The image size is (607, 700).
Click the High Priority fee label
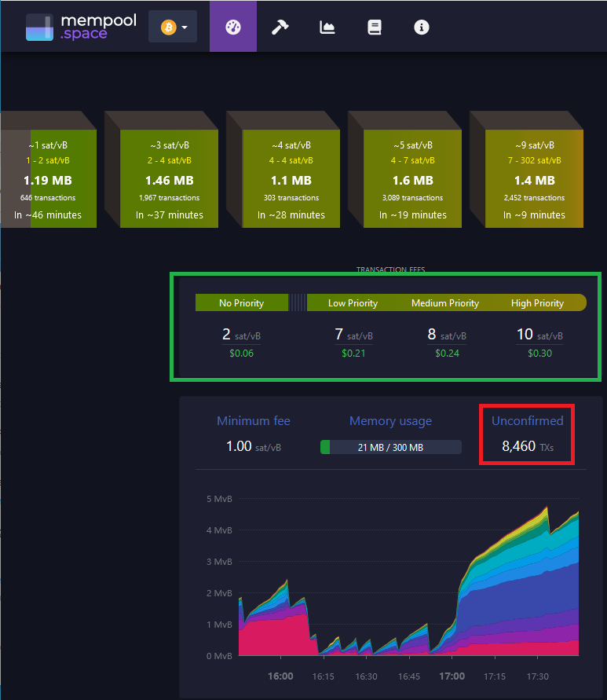(537, 303)
